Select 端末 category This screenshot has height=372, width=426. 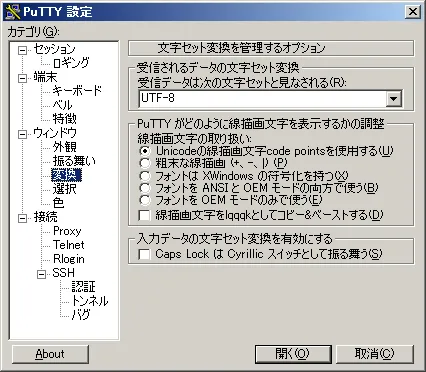pos(45,77)
